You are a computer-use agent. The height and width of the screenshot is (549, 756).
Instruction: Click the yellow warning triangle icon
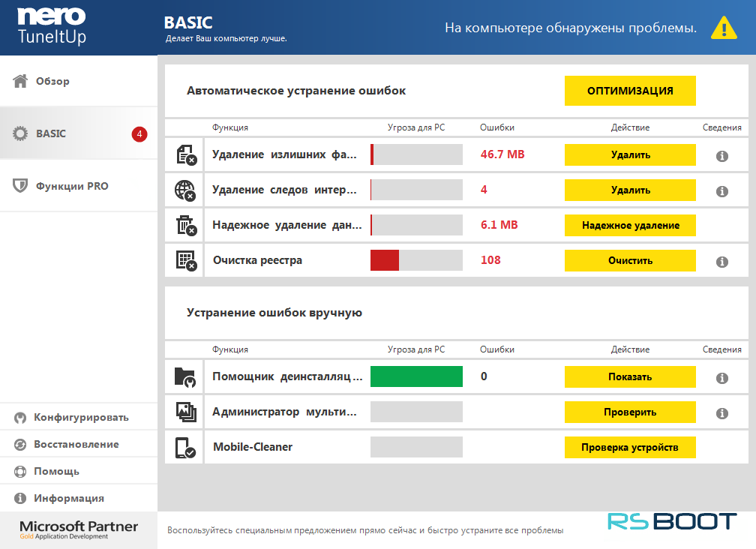click(724, 28)
